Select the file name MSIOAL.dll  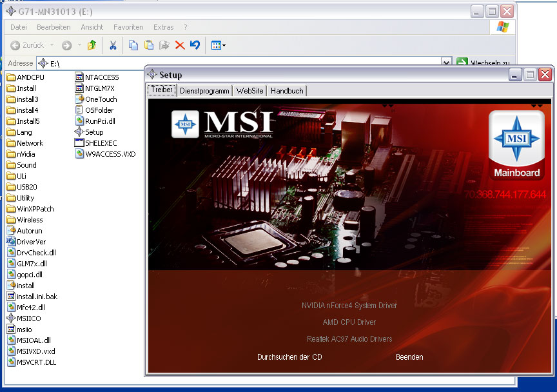(34, 340)
